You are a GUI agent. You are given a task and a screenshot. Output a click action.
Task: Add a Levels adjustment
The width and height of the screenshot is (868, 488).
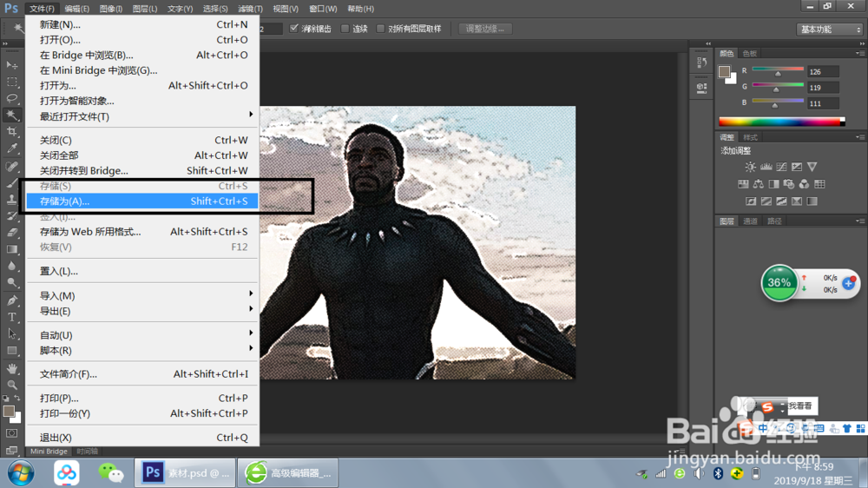(x=766, y=167)
